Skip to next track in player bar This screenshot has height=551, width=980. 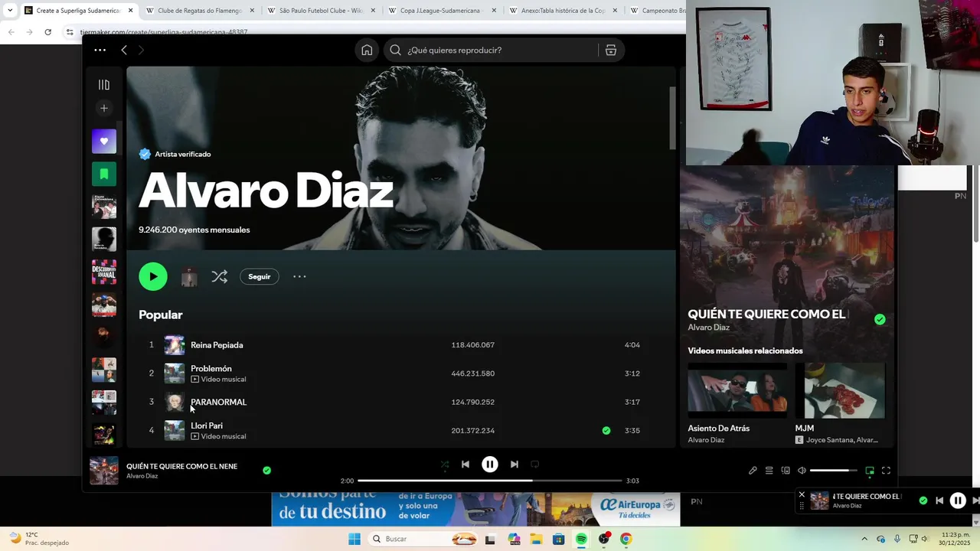[514, 464]
